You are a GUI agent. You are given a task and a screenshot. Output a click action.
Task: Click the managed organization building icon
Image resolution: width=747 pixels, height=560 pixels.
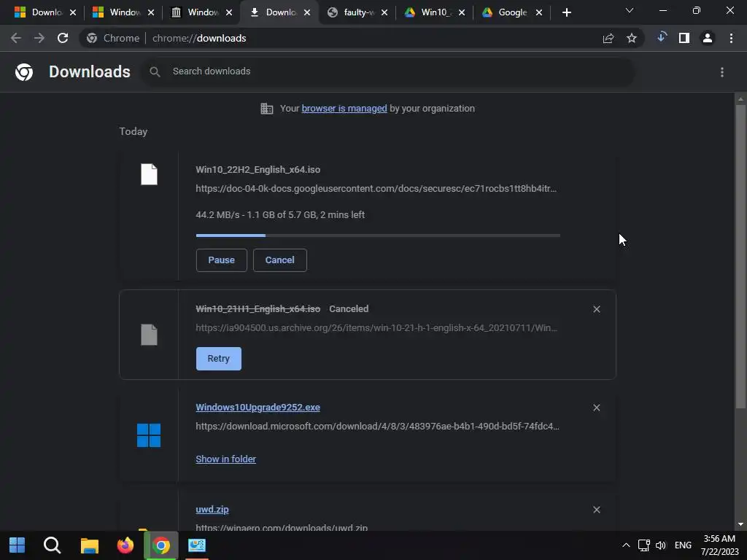(x=267, y=109)
